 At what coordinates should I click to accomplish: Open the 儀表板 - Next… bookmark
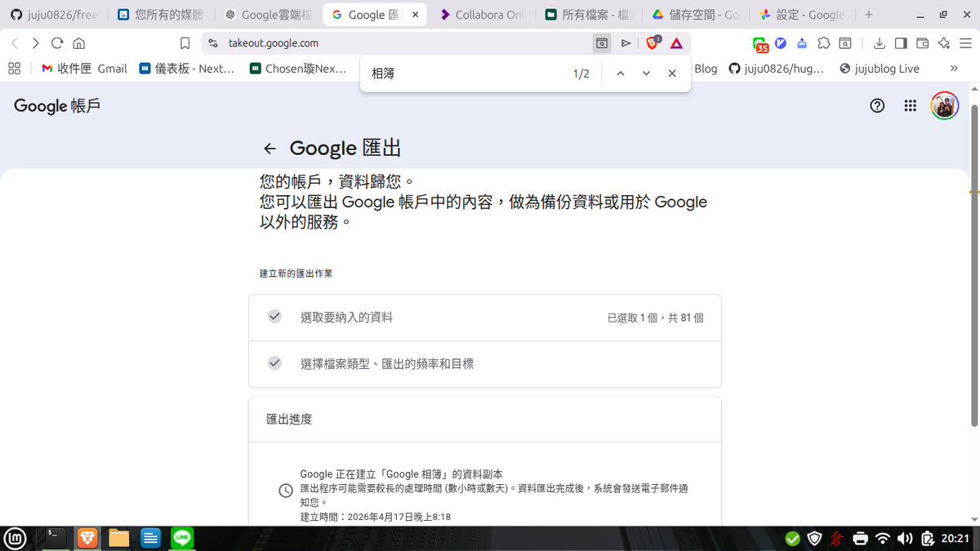[x=187, y=69]
